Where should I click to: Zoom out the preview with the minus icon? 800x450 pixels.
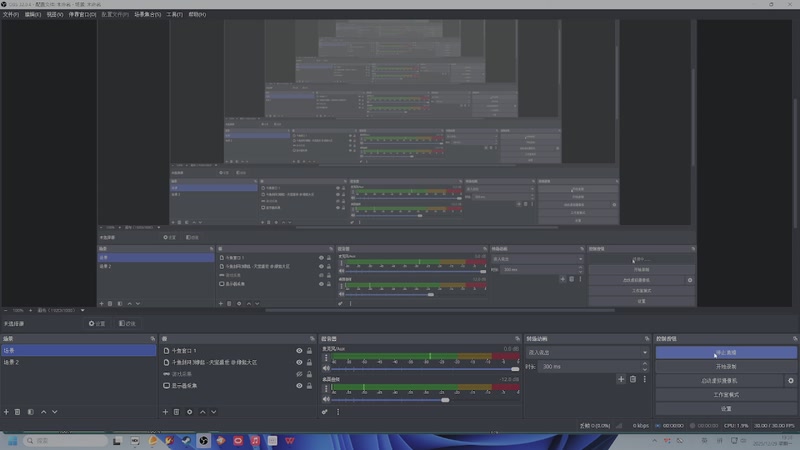coord(6,310)
